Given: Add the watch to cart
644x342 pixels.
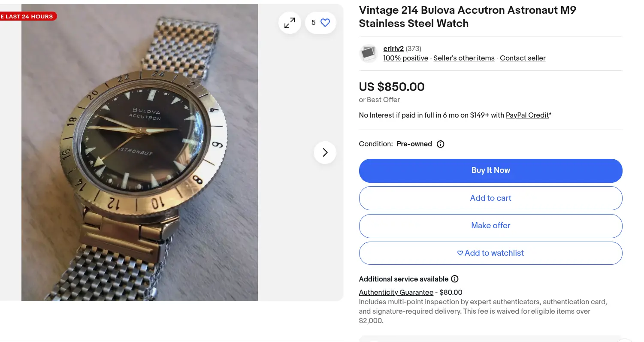Looking at the screenshot, I should [490, 198].
